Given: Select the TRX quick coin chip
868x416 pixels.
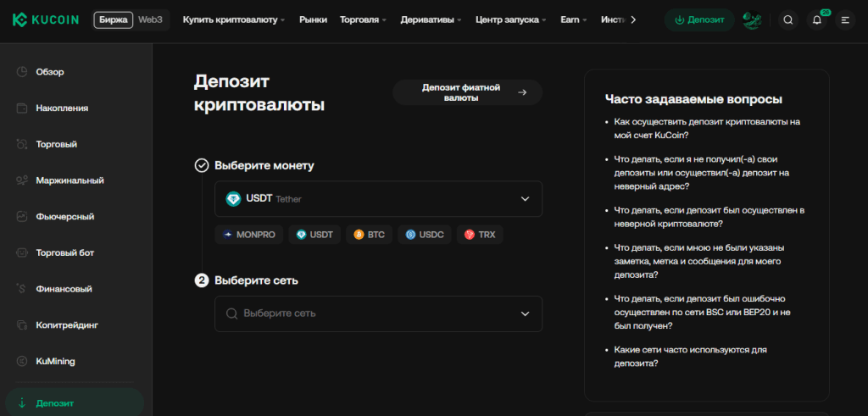Looking at the screenshot, I should point(480,235).
